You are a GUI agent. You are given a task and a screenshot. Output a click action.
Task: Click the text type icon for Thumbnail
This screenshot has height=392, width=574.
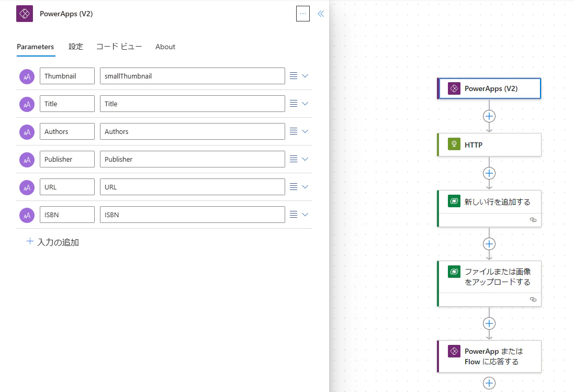click(x=27, y=76)
